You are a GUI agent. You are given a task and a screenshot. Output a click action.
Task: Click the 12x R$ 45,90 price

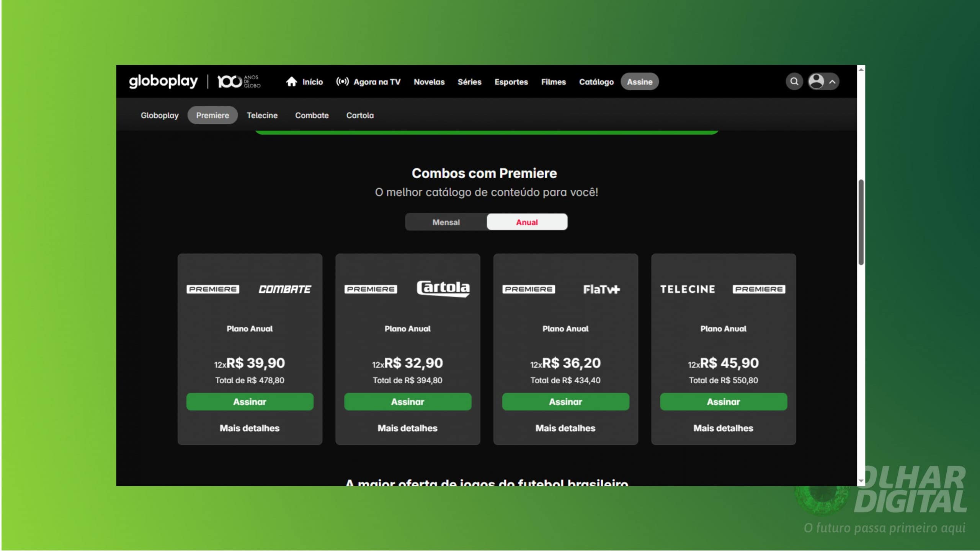pos(724,363)
